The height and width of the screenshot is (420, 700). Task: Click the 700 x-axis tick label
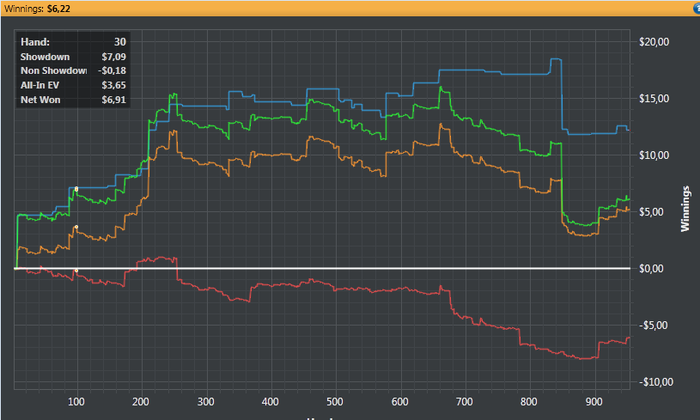(464, 402)
